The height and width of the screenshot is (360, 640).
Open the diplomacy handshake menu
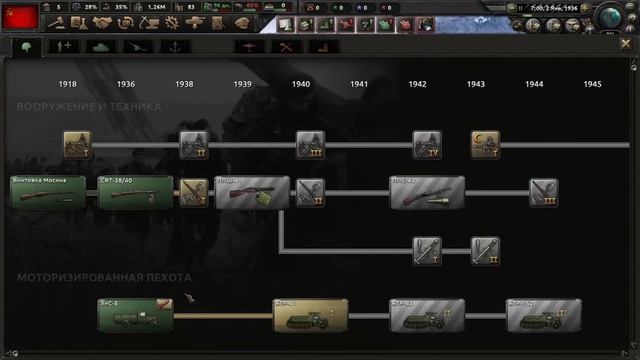pos(102,23)
